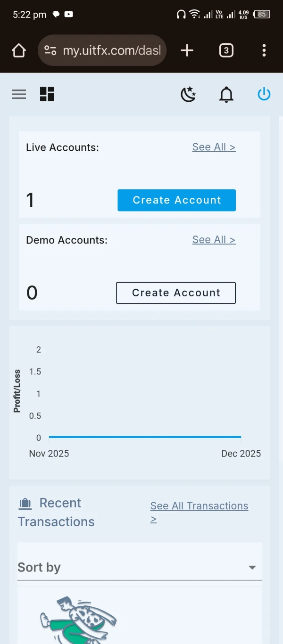Open See All Transactions link

(x=199, y=506)
